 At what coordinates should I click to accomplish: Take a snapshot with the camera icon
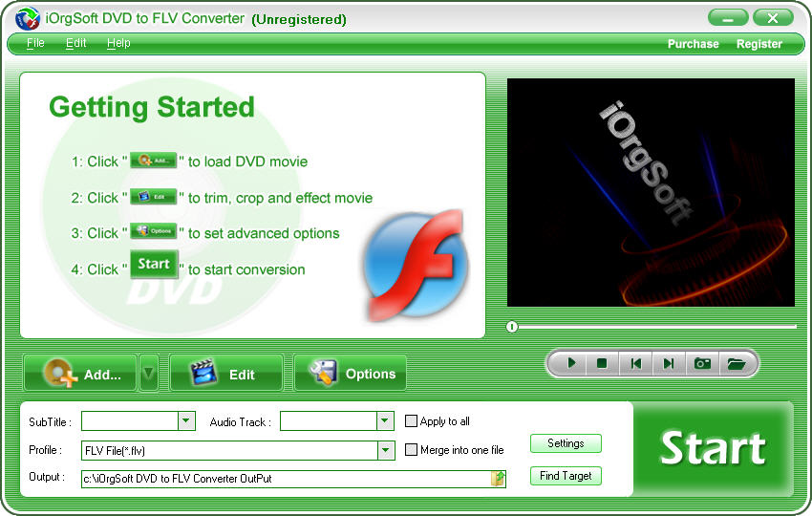tap(702, 363)
